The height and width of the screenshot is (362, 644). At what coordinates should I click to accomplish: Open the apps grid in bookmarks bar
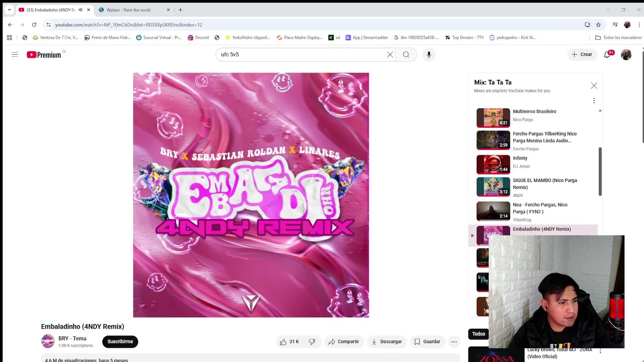9,37
